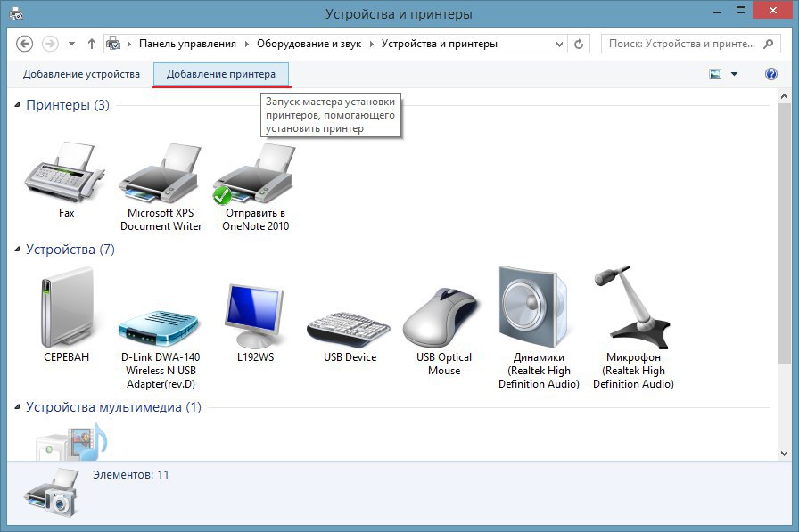Maximize the Устройства и принтеры window
This screenshot has height=532, width=799.
741,10
